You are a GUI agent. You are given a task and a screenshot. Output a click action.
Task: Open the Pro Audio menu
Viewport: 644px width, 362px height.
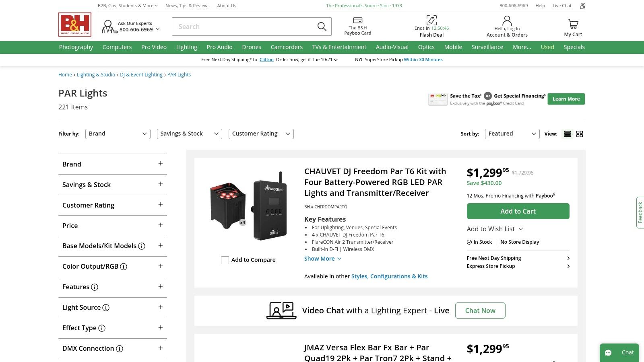(219, 47)
